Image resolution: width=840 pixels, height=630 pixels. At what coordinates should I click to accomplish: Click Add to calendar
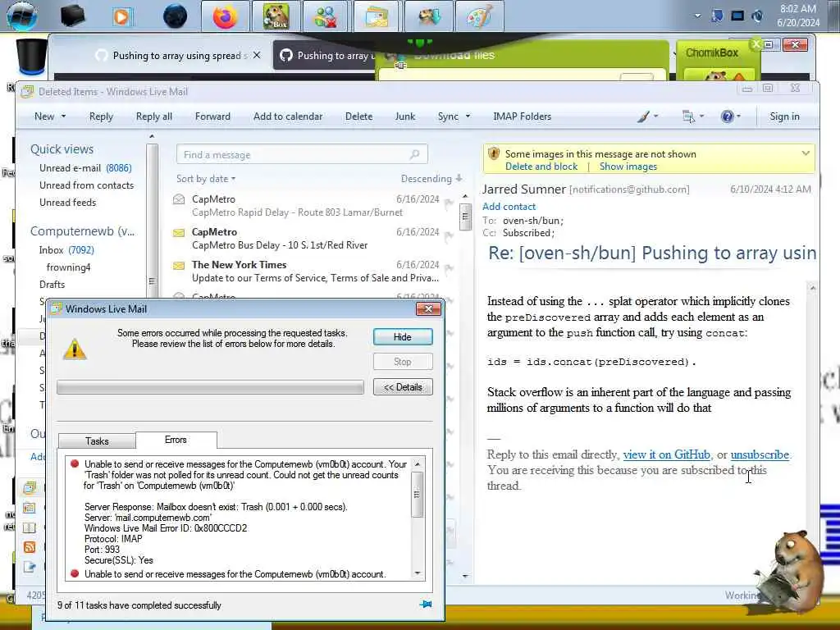point(288,116)
